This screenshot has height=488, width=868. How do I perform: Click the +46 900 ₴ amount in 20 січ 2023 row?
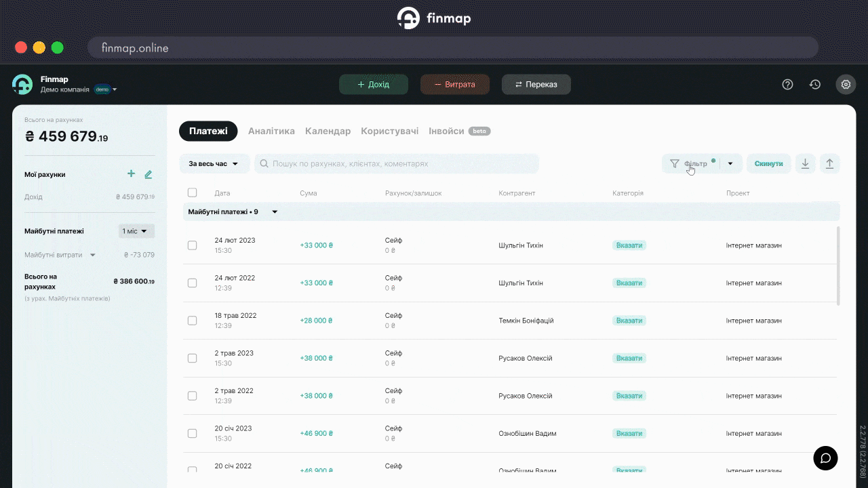click(317, 433)
